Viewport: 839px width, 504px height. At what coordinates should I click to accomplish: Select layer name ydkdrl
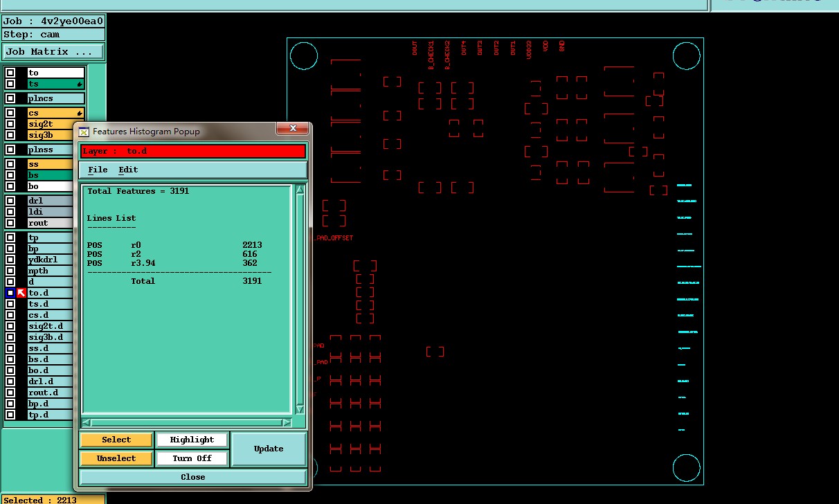51,260
